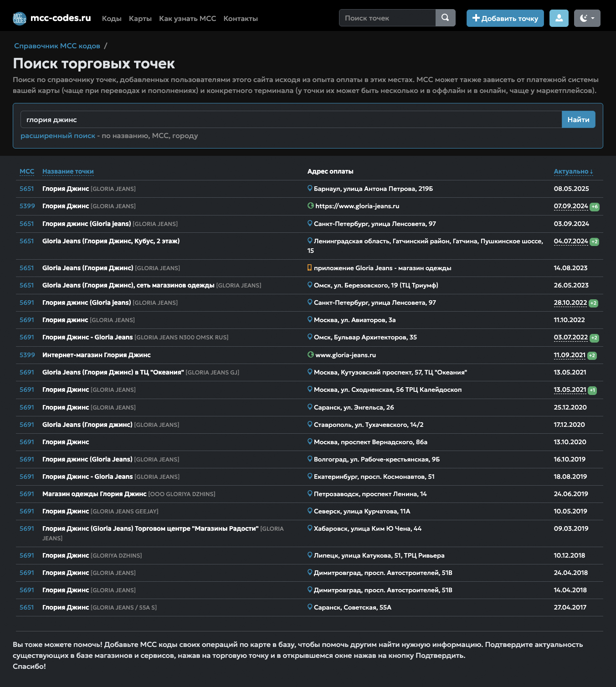
Task: Click the globe icon beside https://www.gloria-jeans.ru
Action: [x=311, y=205]
